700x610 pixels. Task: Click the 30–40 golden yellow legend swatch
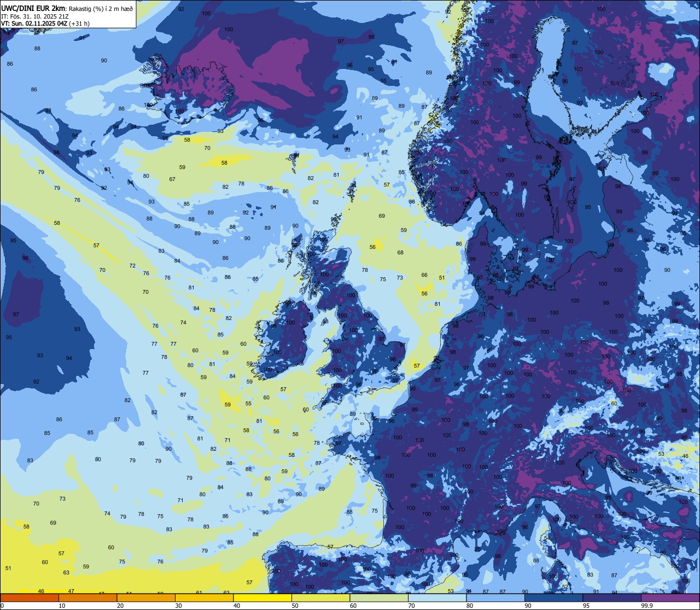click(x=204, y=597)
